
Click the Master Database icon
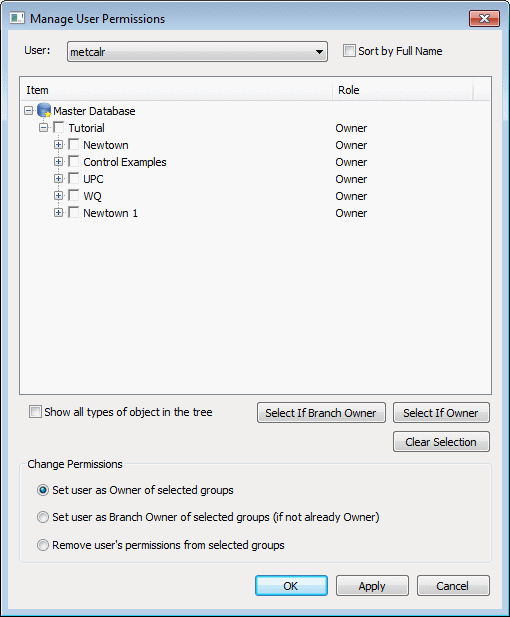point(44,111)
